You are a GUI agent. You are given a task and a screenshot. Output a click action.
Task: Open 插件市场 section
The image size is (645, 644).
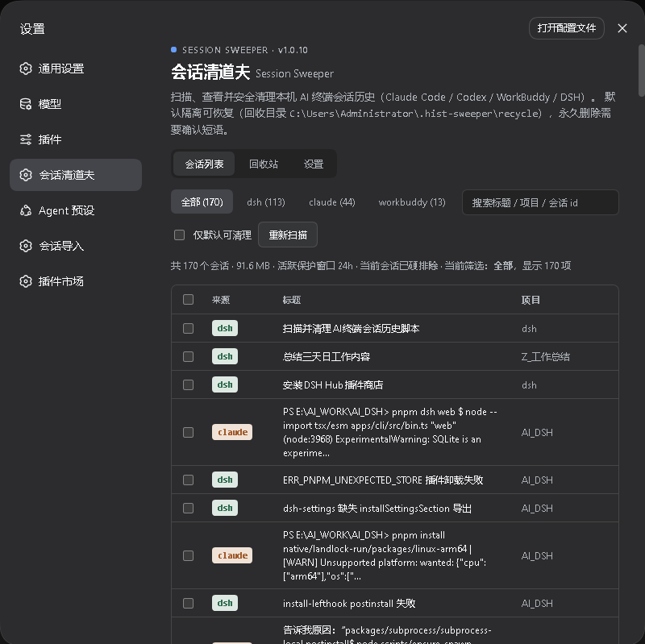[x=76, y=281]
